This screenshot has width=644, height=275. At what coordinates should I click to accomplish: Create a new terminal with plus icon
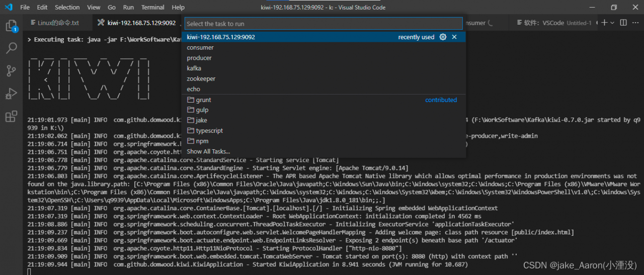pos(605,23)
